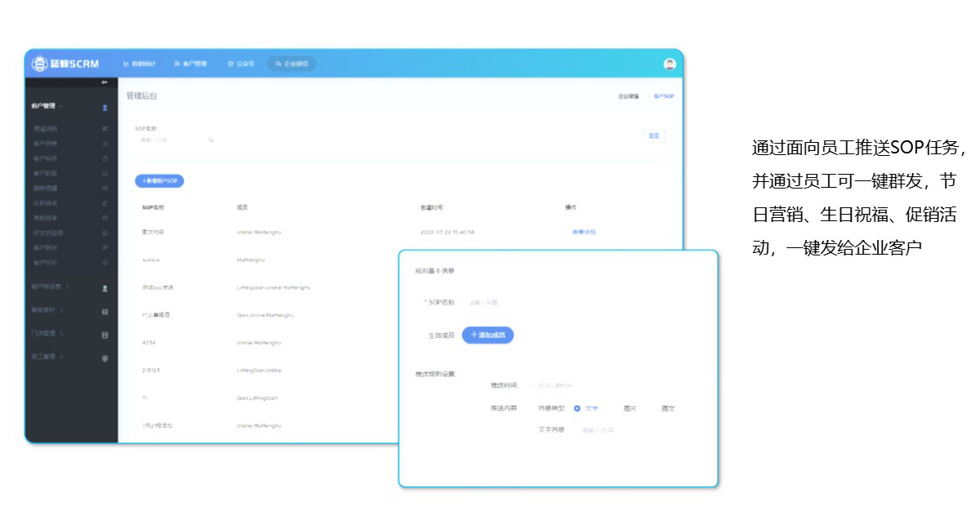The image size is (980, 524).
Task: Click the store icon beside 门店管理
Action: [105, 335]
